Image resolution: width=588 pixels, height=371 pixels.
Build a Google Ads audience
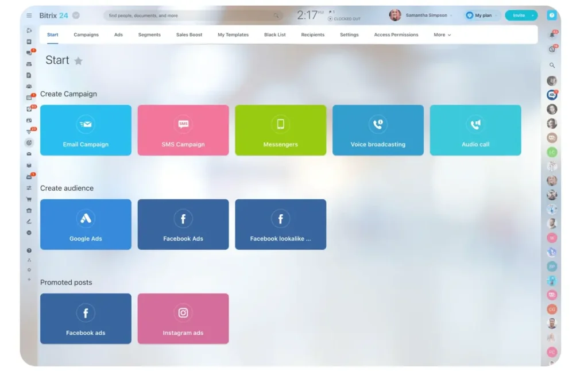click(x=85, y=224)
